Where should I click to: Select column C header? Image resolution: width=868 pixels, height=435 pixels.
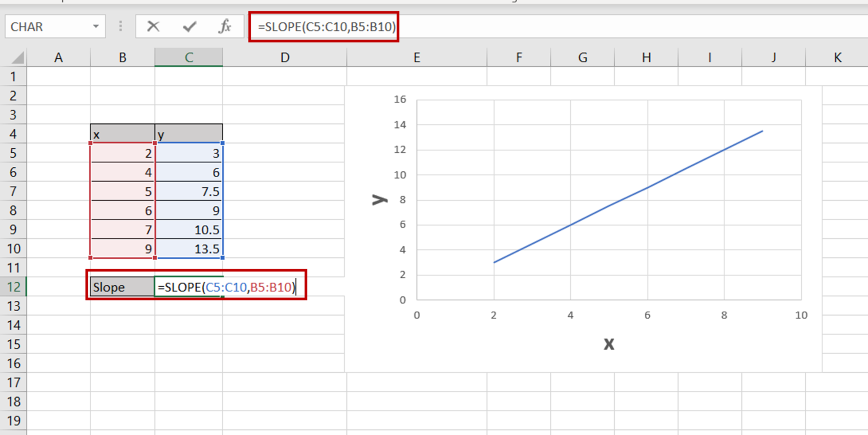[189, 57]
